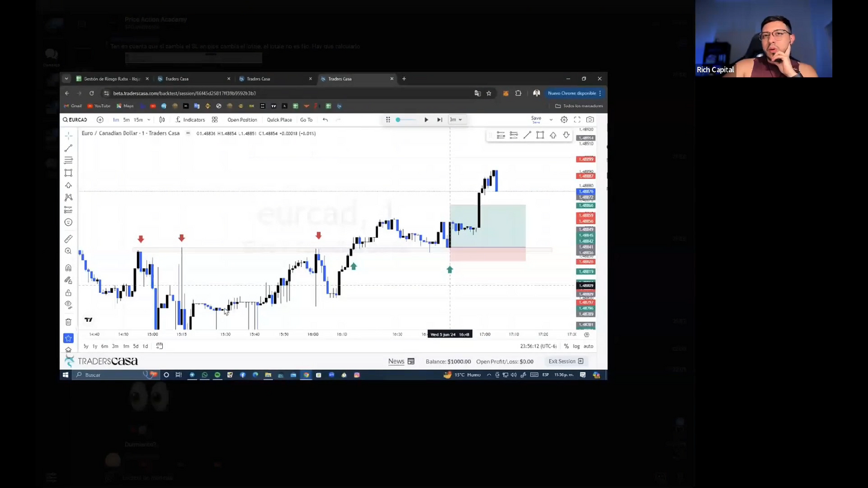Open the Indicators menu

point(190,120)
